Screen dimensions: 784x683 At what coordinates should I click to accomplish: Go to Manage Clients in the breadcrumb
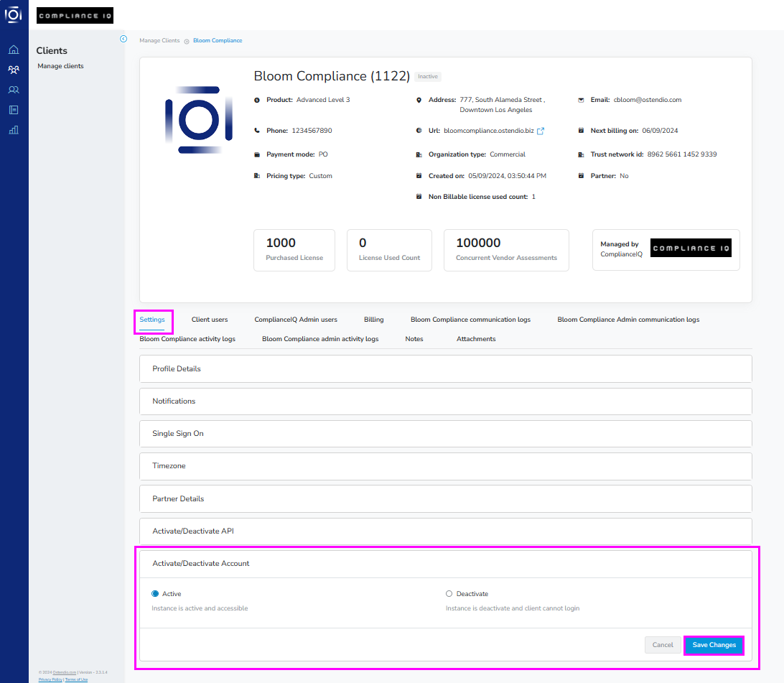click(x=159, y=40)
